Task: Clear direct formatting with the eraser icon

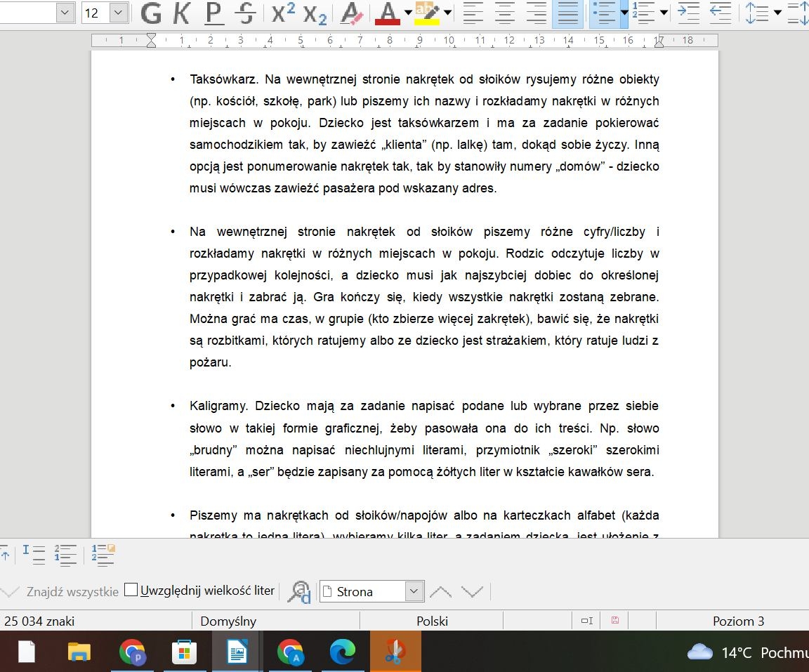Action: (350, 13)
